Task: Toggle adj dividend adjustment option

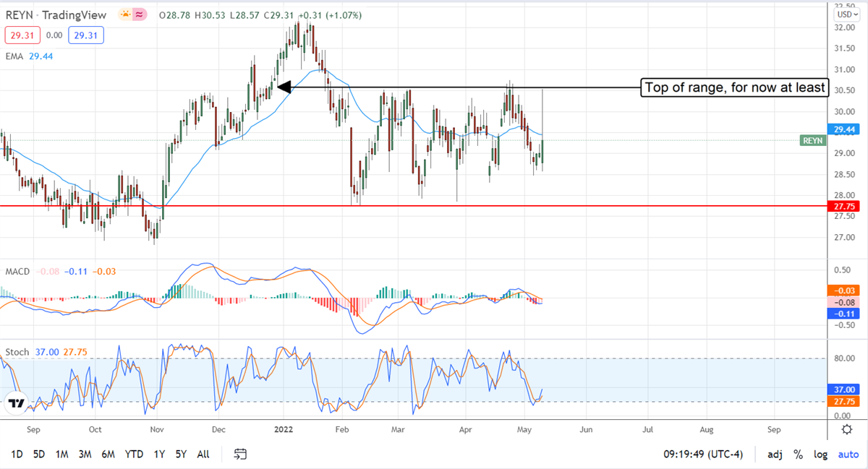Action: [x=775, y=455]
